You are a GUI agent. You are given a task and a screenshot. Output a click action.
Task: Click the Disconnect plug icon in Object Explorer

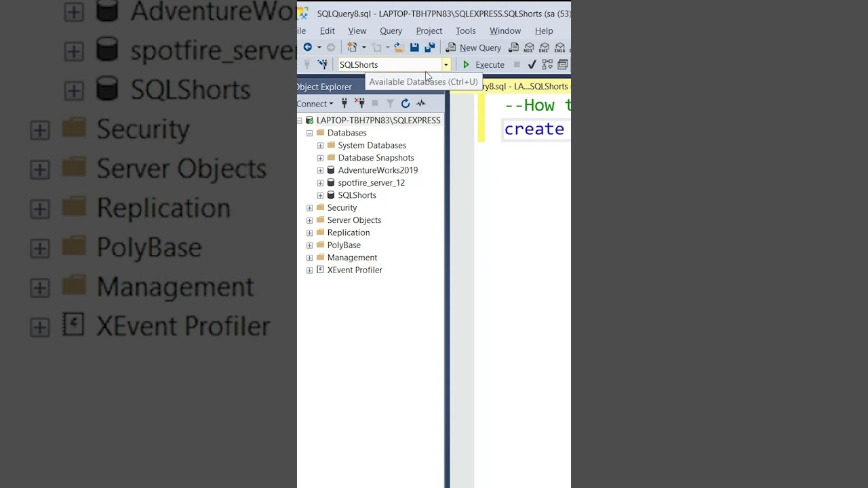360,104
